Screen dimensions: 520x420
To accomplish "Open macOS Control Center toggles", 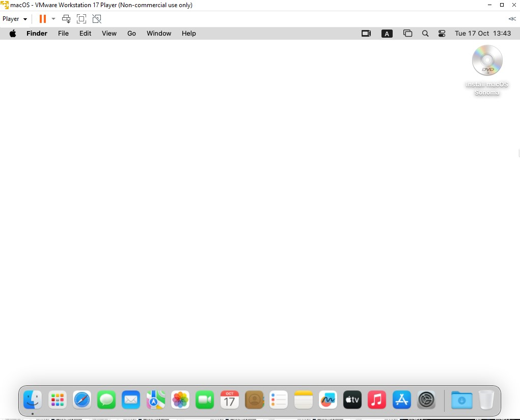I will point(442,34).
